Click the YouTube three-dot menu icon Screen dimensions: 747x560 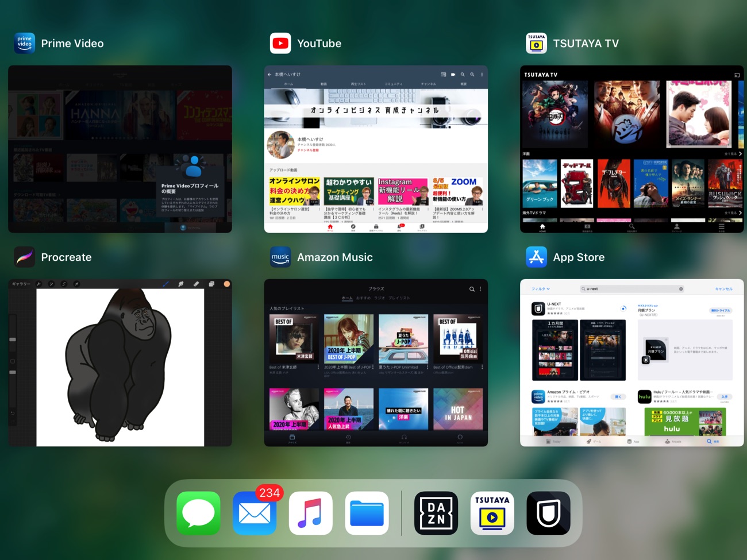coord(482,74)
